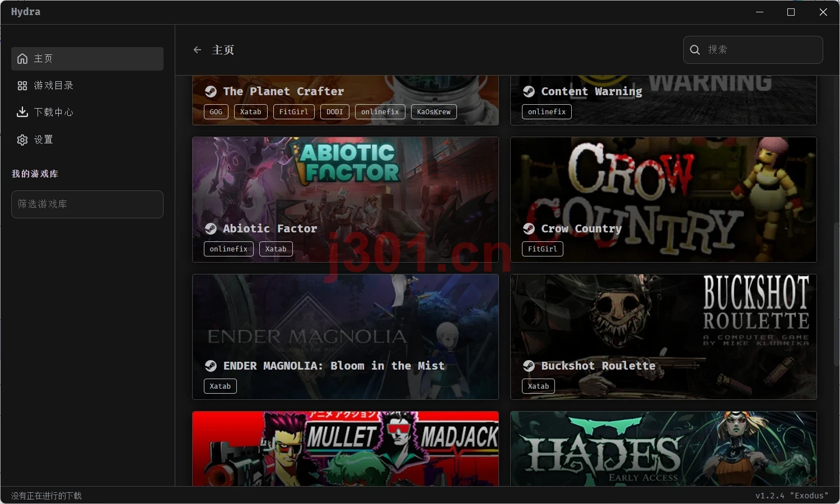The image size is (840, 504).
Task: Click the 主页 page header title
Action: 223,50
